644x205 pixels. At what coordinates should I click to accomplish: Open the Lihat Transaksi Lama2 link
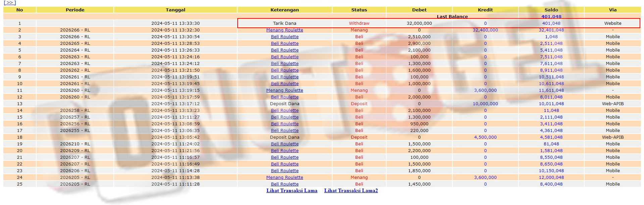(x=351, y=191)
